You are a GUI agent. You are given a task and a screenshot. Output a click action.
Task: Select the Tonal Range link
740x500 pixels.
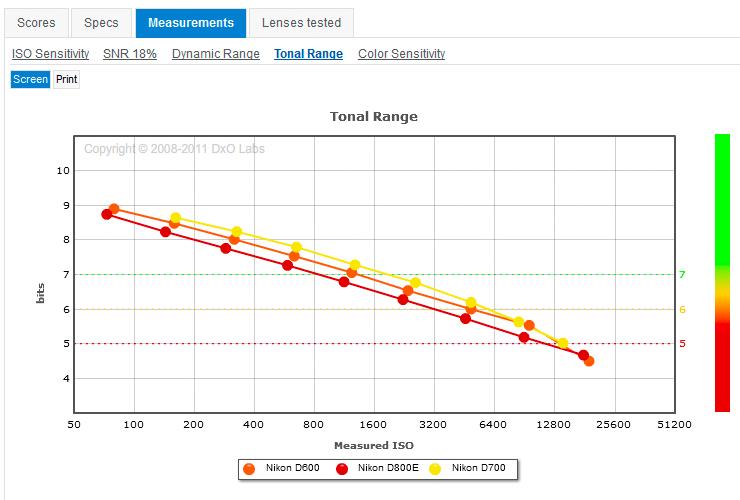[x=309, y=54]
